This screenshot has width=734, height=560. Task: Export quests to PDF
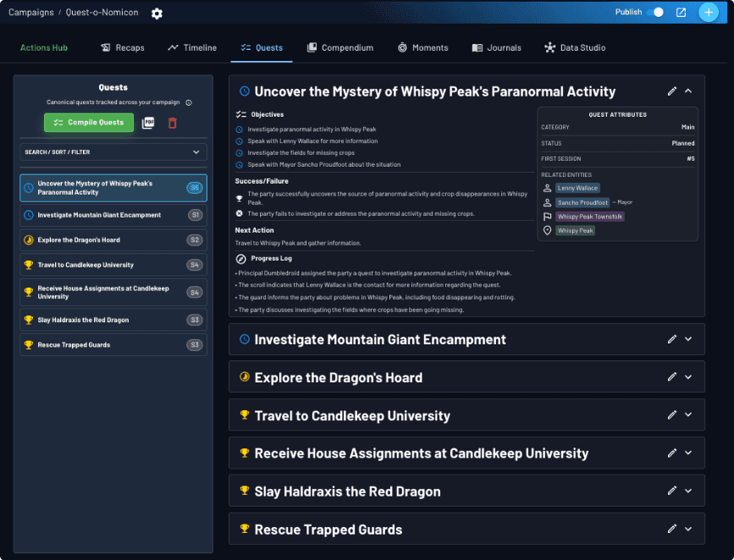(148, 123)
